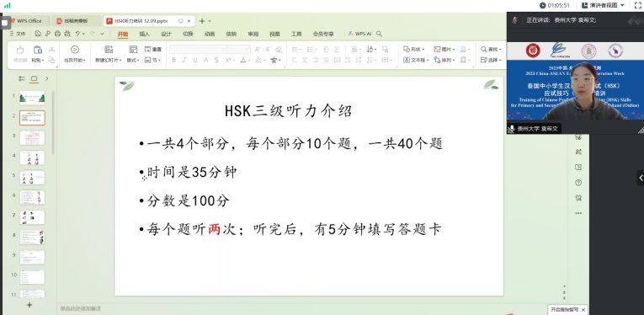Open the 演讲者视图 view dropdown

coord(603,5)
